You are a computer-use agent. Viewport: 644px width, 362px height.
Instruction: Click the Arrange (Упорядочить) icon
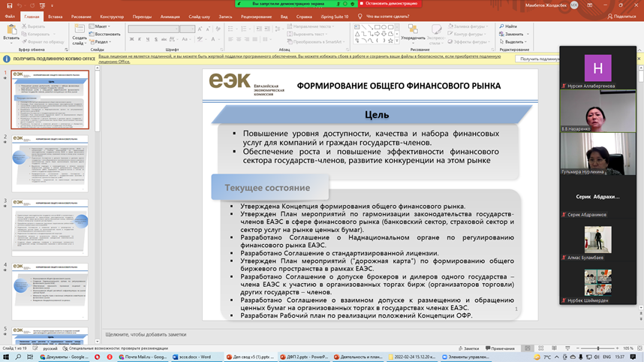(413, 29)
